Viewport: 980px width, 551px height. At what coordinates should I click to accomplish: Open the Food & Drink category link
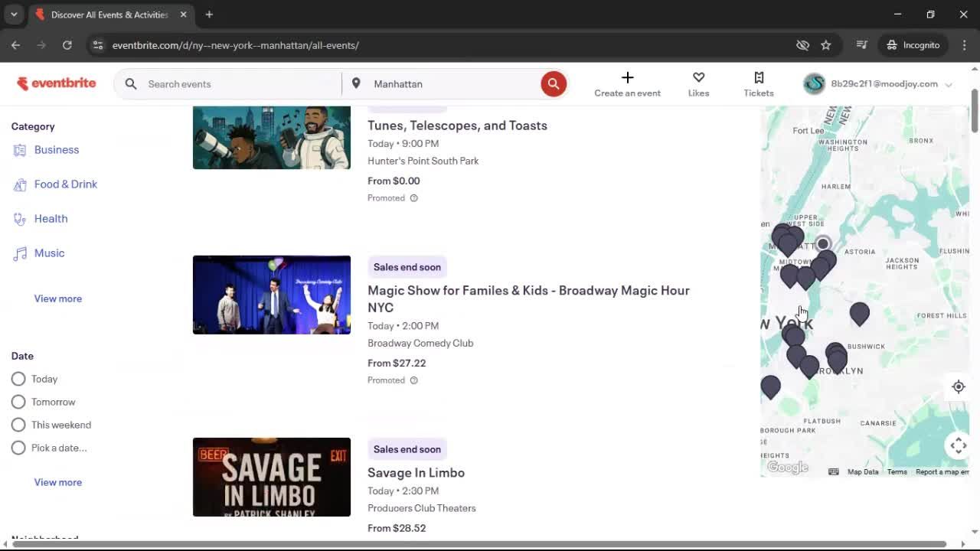click(66, 184)
